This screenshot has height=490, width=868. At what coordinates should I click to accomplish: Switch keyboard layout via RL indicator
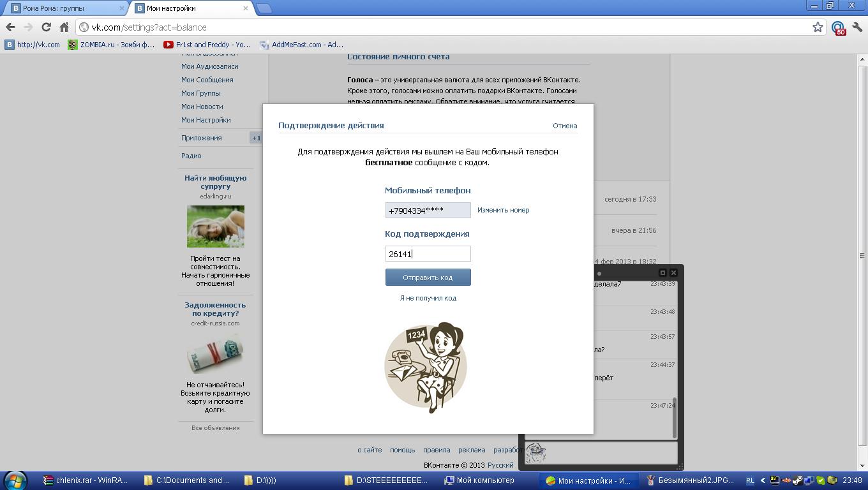point(750,480)
